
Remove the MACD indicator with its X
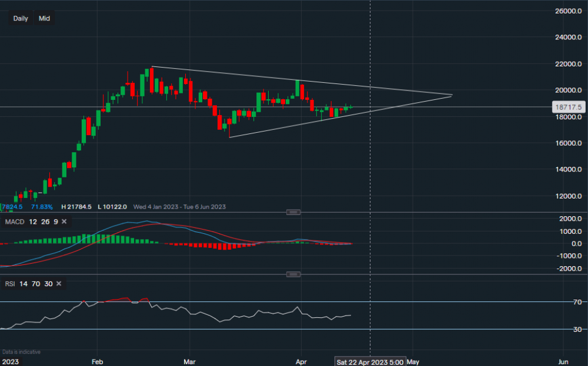click(64, 221)
